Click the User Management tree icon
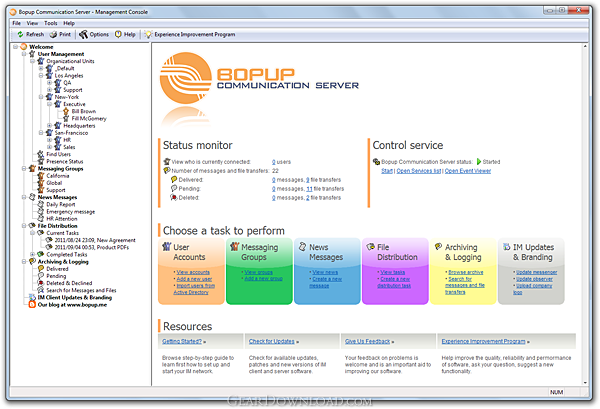Screen dimensions: 600x409 [32, 54]
